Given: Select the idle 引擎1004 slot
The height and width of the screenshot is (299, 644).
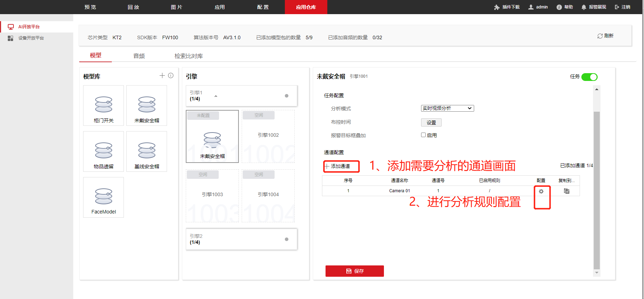Looking at the screenshot, I should (x=268, y=196).
